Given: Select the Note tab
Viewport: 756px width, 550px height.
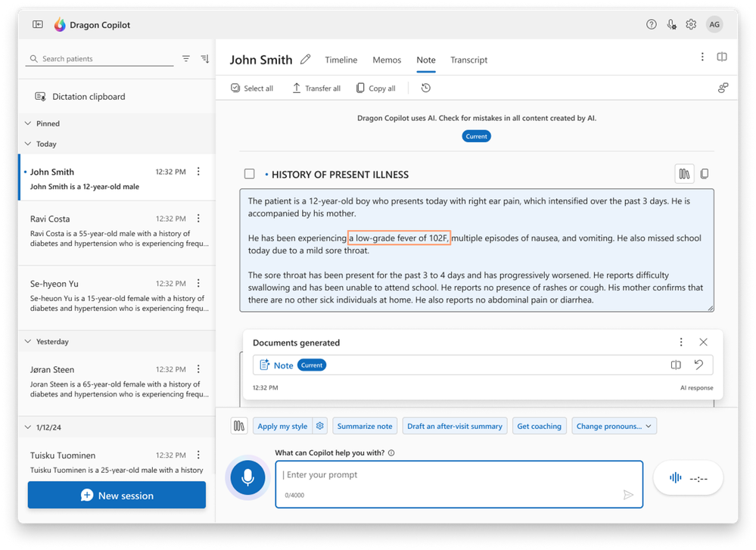Looking at the screenshot, I should click(426, 60).
